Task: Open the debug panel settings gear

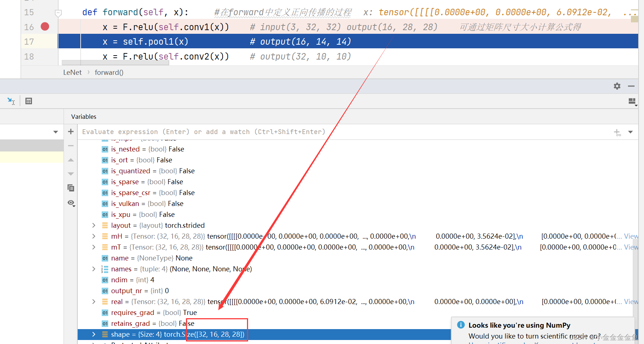Action: (617, 86)
